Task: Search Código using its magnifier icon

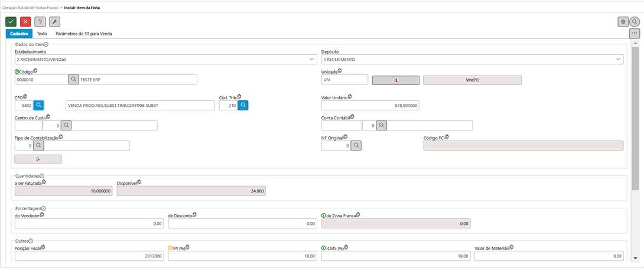Action: click(x=73, y=80)
